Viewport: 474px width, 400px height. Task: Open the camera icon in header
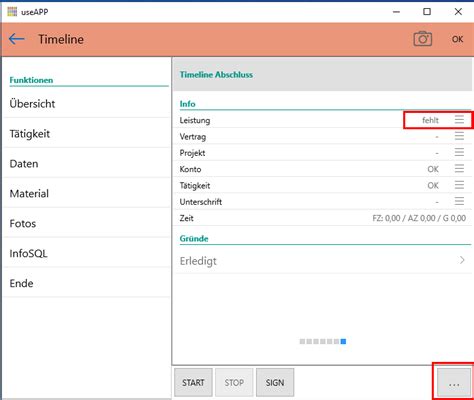coord(423,39)
